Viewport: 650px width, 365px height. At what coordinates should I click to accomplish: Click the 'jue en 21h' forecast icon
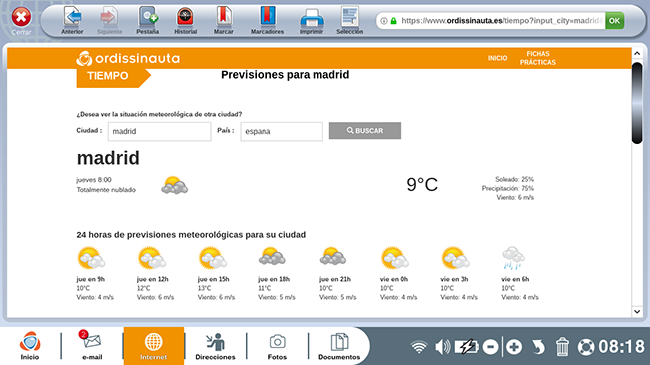pyautogui.click(x=333, y=256)
